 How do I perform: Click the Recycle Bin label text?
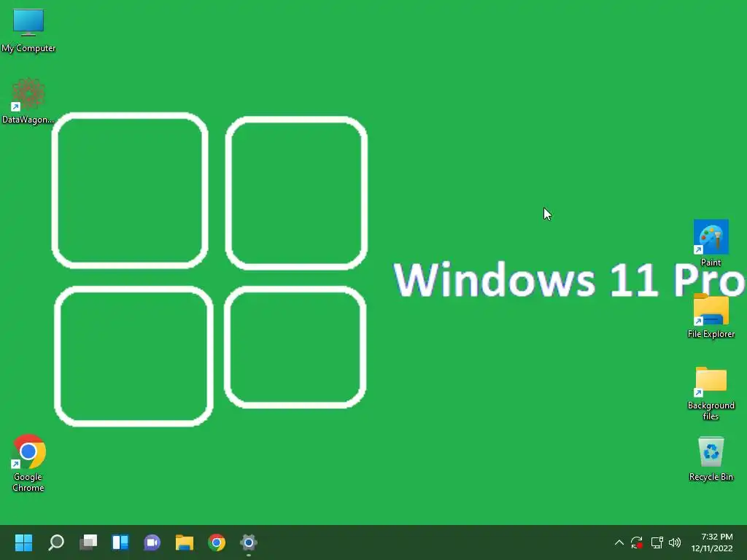711,477
